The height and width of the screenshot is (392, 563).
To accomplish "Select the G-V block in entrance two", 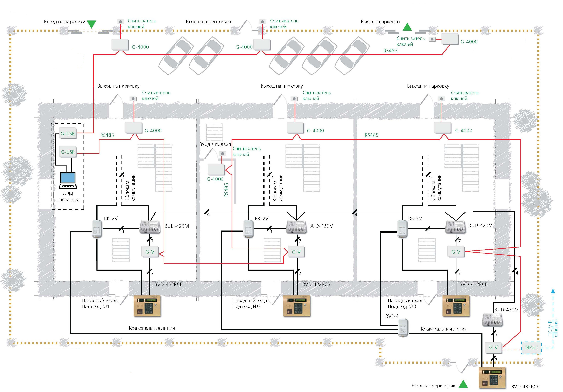I will pyautogui.click(x=296, y=252).
